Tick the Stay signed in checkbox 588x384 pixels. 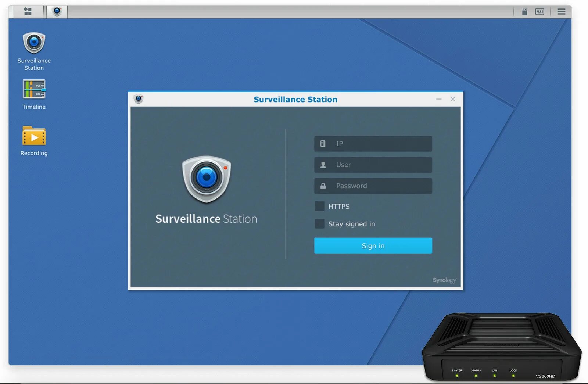pos(319,224)
